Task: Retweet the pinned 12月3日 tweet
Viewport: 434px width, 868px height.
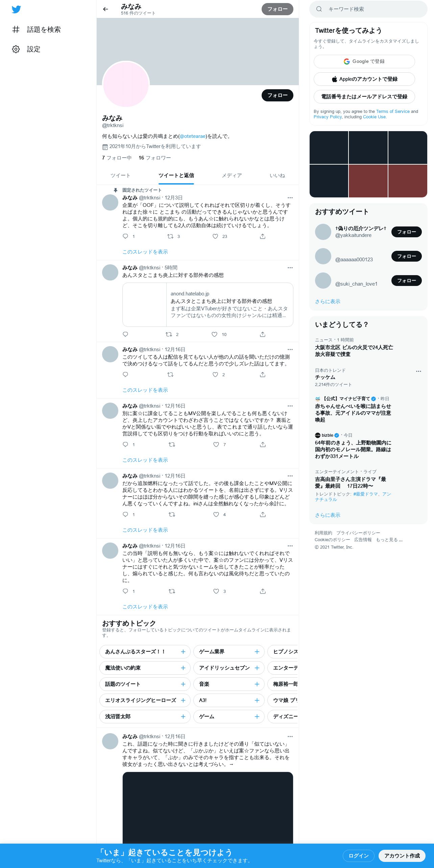Action: tap(170, 236)
